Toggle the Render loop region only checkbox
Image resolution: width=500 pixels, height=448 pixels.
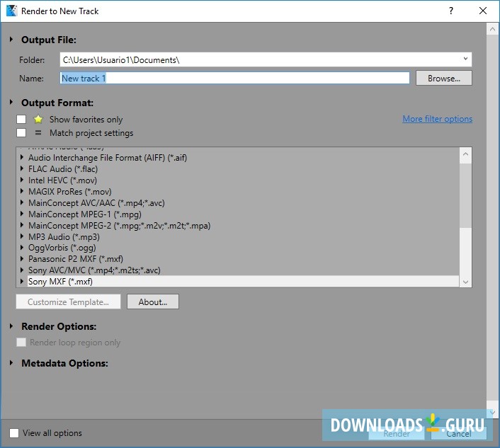21,343
